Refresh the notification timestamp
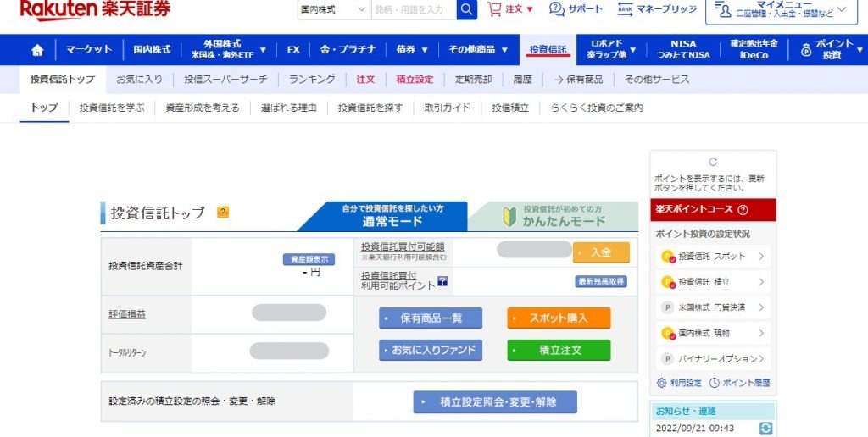The height and width of the screenshot is (437, 868). [765, 429]
